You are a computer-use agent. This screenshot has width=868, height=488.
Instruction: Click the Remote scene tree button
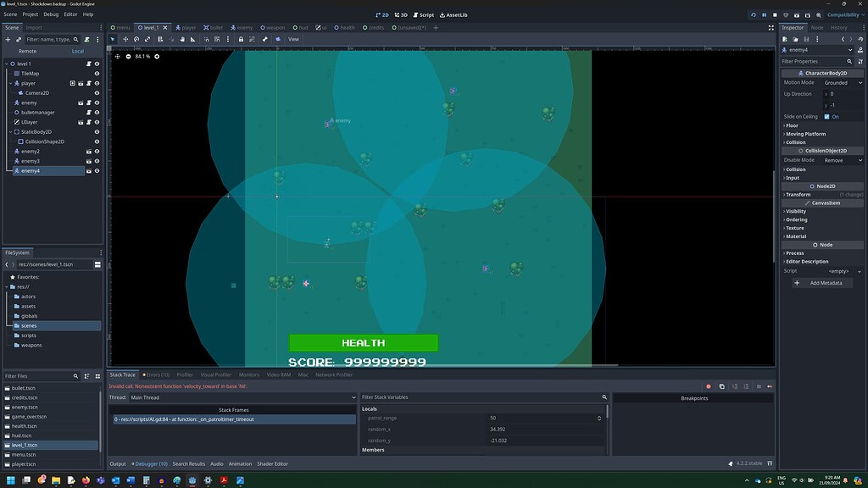[x=27, y=51]
